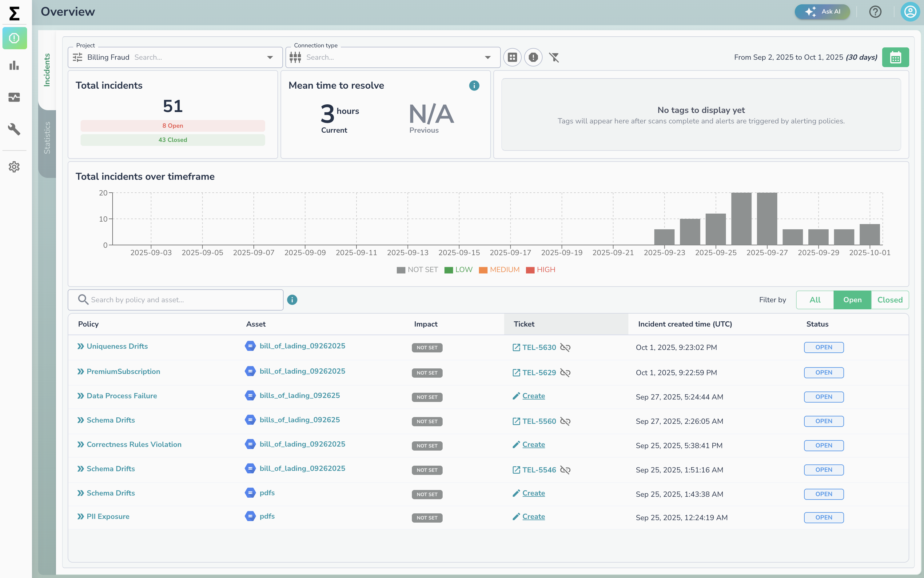Switch to the Statistics vertical tab

click(47, 138)
